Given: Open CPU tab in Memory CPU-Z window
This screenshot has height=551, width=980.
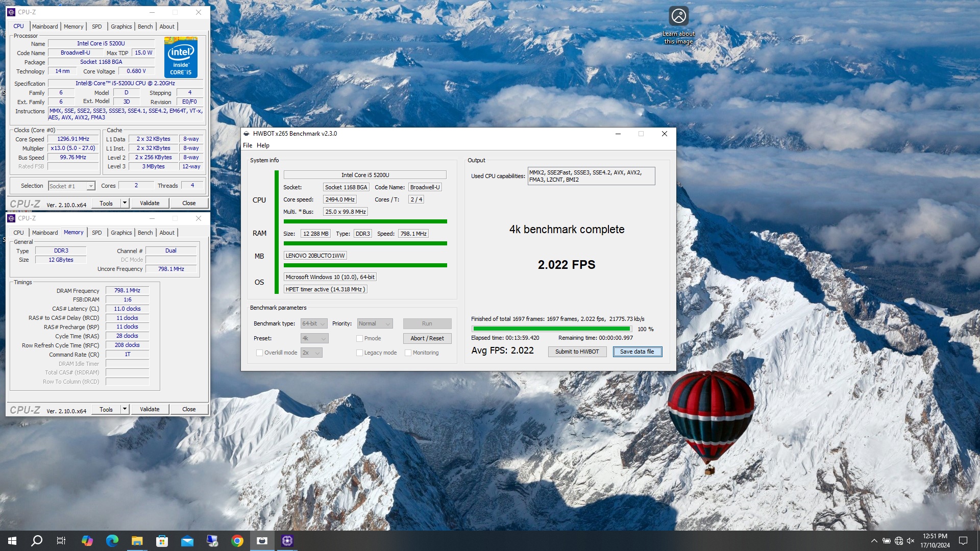Looking at the screenshot, I should pyautogui.click(x=19, y=233).
